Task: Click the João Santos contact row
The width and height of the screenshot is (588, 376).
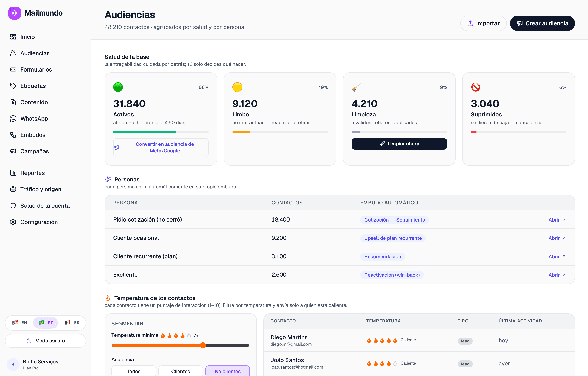Action: 419,363
